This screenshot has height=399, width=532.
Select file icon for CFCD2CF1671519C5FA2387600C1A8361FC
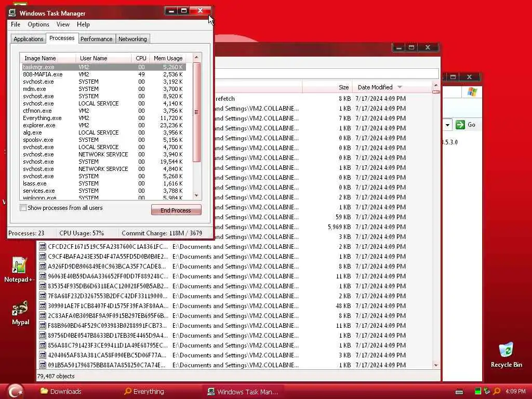(43, 246)
